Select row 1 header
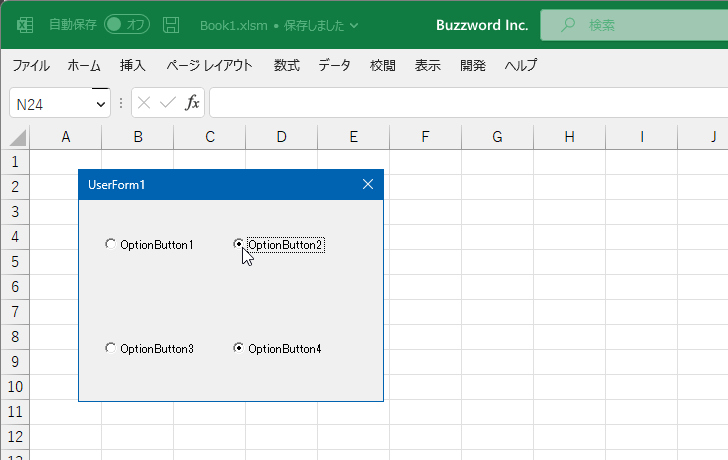 pos(15,162)
